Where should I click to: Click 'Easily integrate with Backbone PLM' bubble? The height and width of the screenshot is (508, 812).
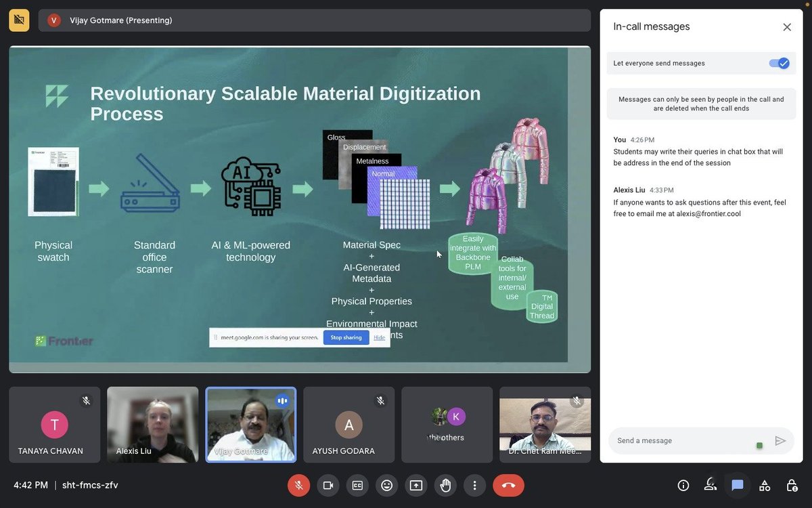tap(473, 253)
